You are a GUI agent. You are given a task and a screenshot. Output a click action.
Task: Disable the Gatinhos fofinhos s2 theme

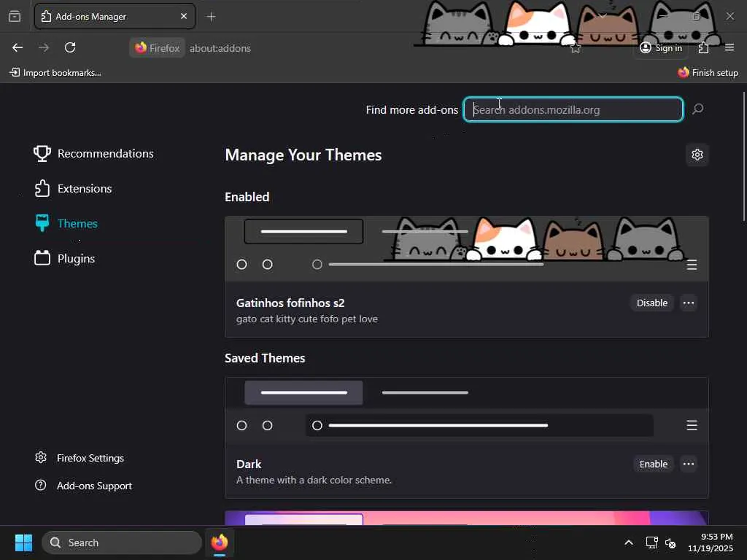651,303
